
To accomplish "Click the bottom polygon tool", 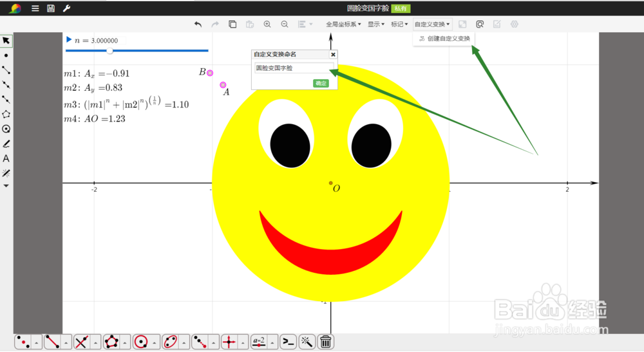I will [111, 342].
